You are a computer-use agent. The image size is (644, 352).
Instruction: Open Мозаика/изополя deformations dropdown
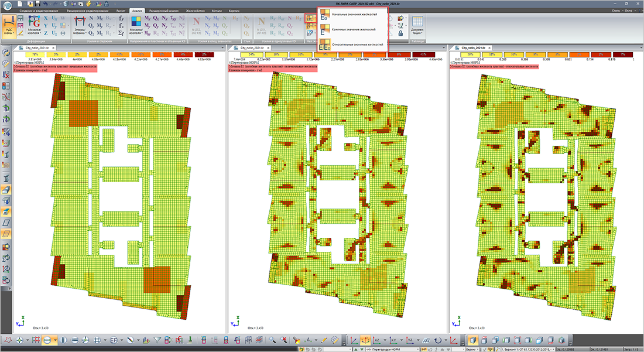click(34, 31)
